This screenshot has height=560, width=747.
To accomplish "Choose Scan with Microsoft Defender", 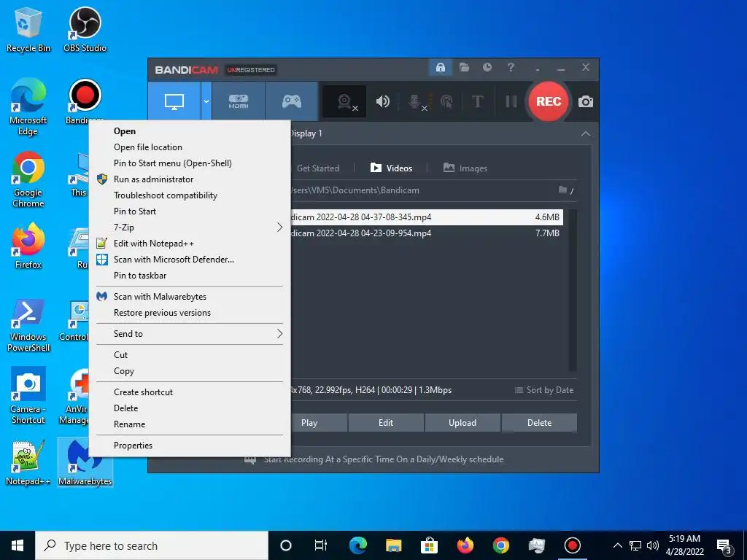I will click(x=190, y=260).
